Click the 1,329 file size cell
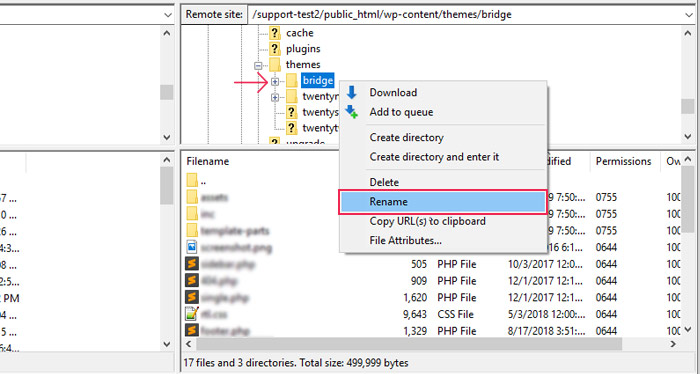Image resolution: width=700 pixels, height=374 pixels. tap(415, 331)
